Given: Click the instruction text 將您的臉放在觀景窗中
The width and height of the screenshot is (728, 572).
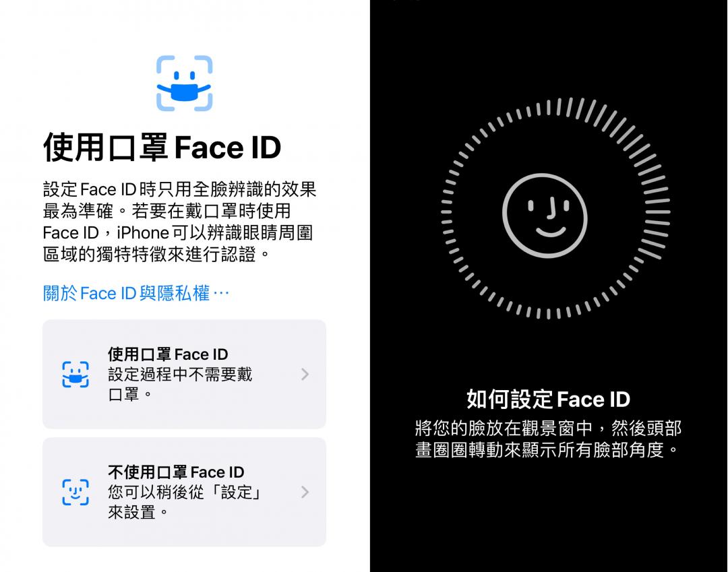Looking at the screenshot, I should coord(504,428).
